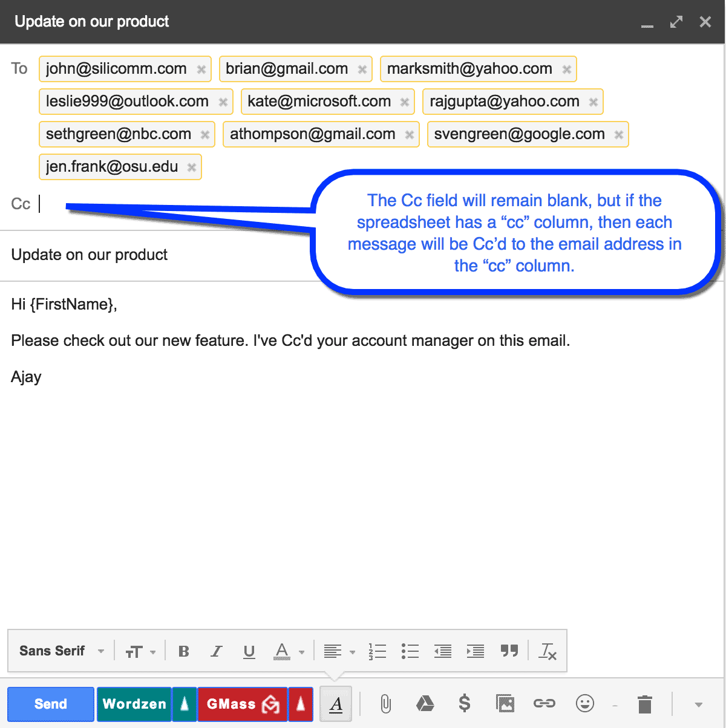This screenshot has height=728, width=726.
Task: Toggle bold formatting
Action: tap(183, 651)
